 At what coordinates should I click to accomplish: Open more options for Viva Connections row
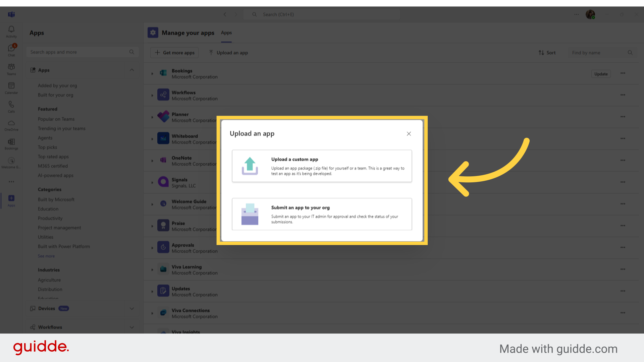coord(623,313)
